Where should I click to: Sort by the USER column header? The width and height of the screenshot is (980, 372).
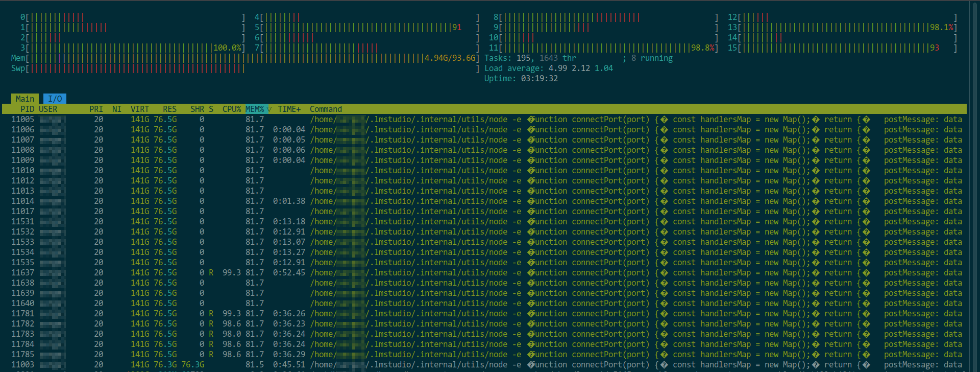48,109
